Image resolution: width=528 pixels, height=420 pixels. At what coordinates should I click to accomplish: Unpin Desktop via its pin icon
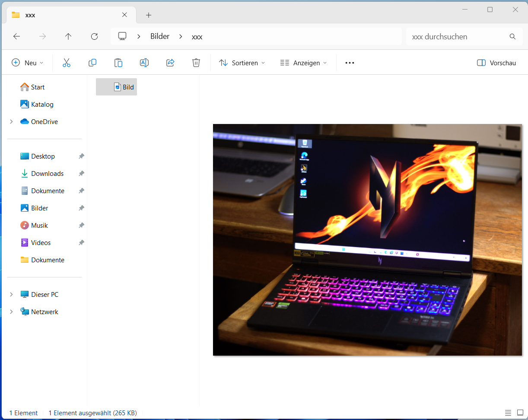(81, 156)
